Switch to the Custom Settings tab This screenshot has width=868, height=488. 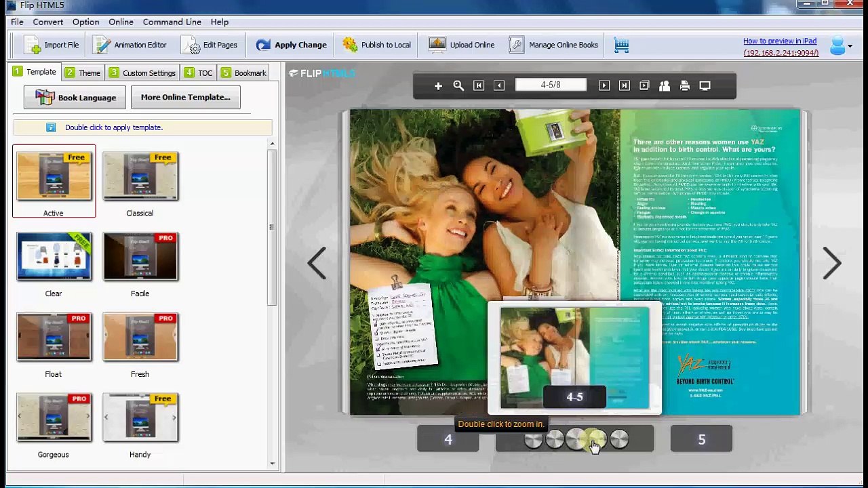(142, 73)
